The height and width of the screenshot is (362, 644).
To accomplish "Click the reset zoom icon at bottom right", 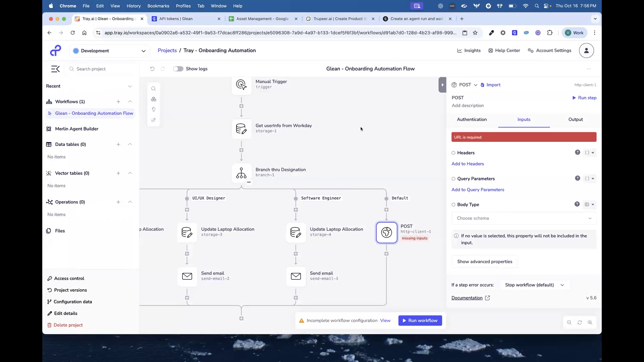I will [580, 323].
